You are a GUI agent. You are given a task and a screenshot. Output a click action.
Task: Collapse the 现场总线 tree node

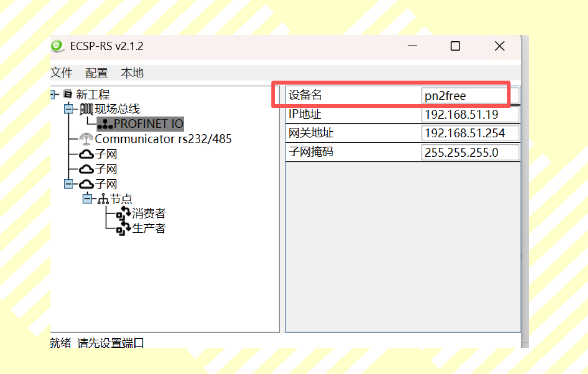click(x=68, y=109)
